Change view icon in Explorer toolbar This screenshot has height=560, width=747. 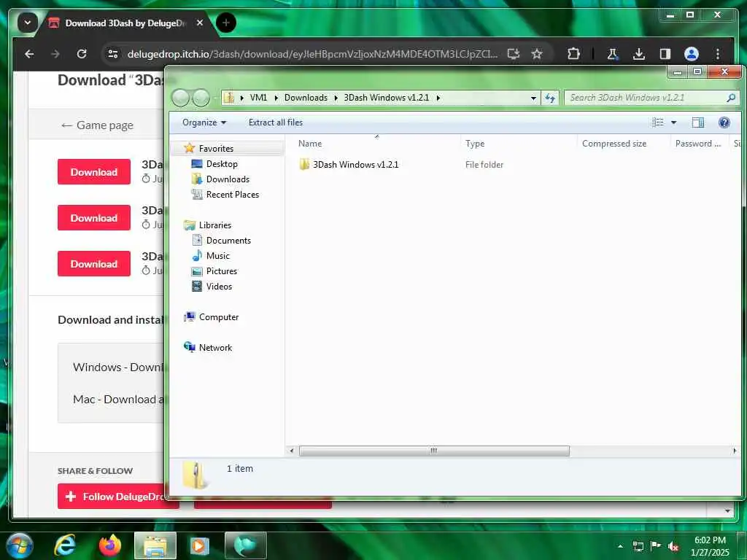pyautogui.click(x=657, y=122)
